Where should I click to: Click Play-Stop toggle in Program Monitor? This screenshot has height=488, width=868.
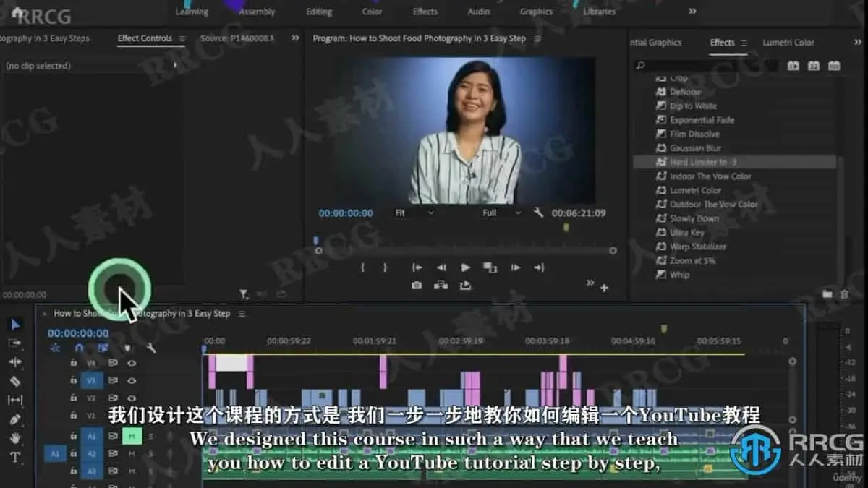[465, 267]
